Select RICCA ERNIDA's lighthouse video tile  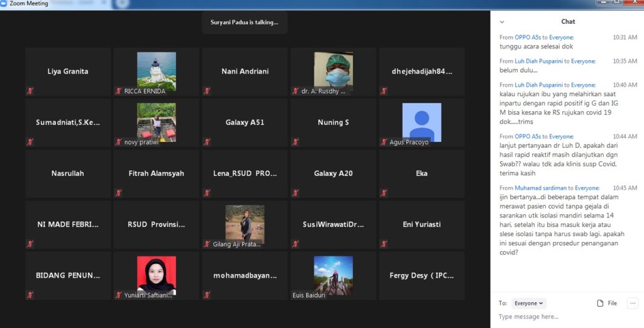click(x=157, y=72)
